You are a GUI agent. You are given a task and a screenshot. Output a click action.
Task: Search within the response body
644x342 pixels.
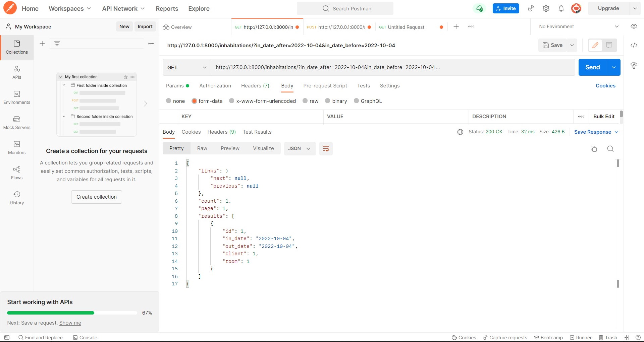click(x=610, y=148)
